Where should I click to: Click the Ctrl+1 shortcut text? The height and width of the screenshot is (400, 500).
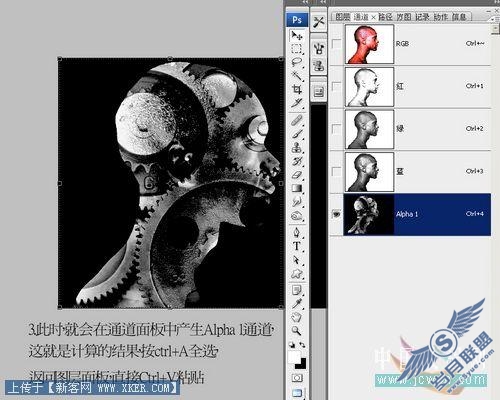pyautogui.click(x=474, y=86)
